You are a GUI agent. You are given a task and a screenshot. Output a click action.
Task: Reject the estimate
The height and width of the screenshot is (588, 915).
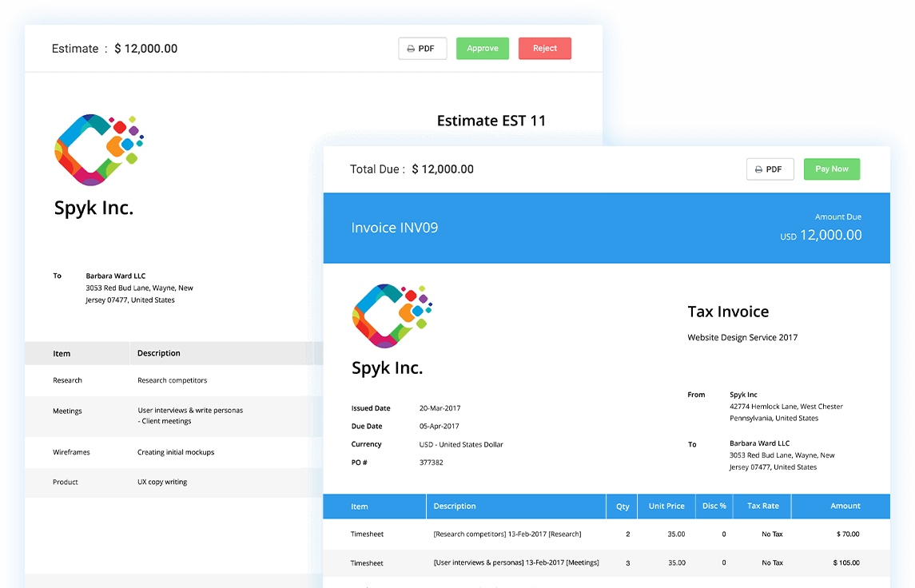pyautogui.click(x=545, y=49)
